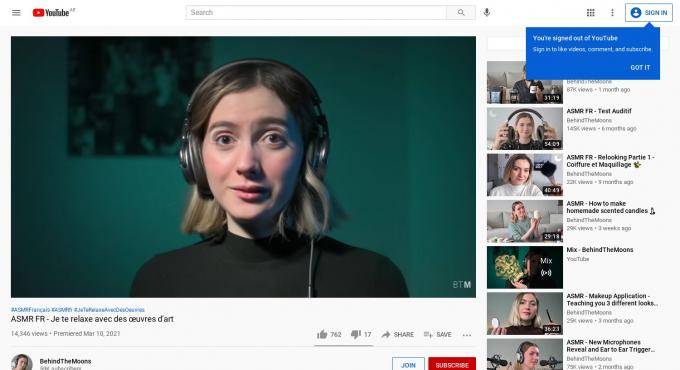Activate voice search microphone
Viewport: 680px width, 370px height.
[x=487, y=13]
